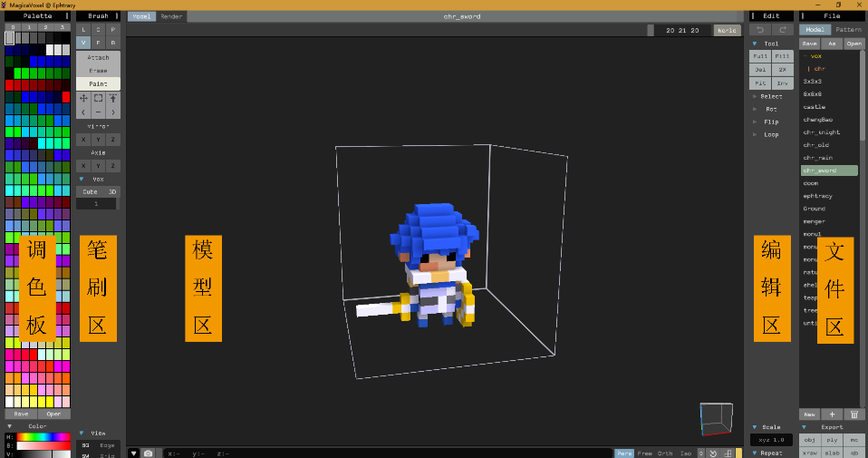Select the Erase brush action
Viewport: 868px width, 458px height.
(x=99, y=71)
